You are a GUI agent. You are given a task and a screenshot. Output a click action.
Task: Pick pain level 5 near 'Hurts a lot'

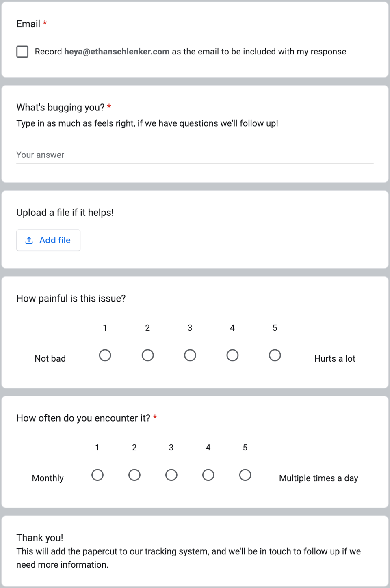(x=275, y=355)
